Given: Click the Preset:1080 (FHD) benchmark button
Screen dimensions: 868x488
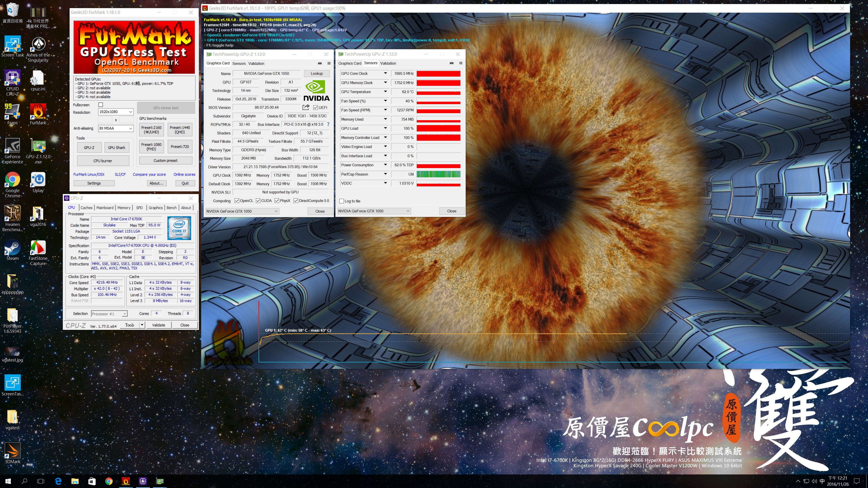Looking at the screenshot, I should click(151, 147).
